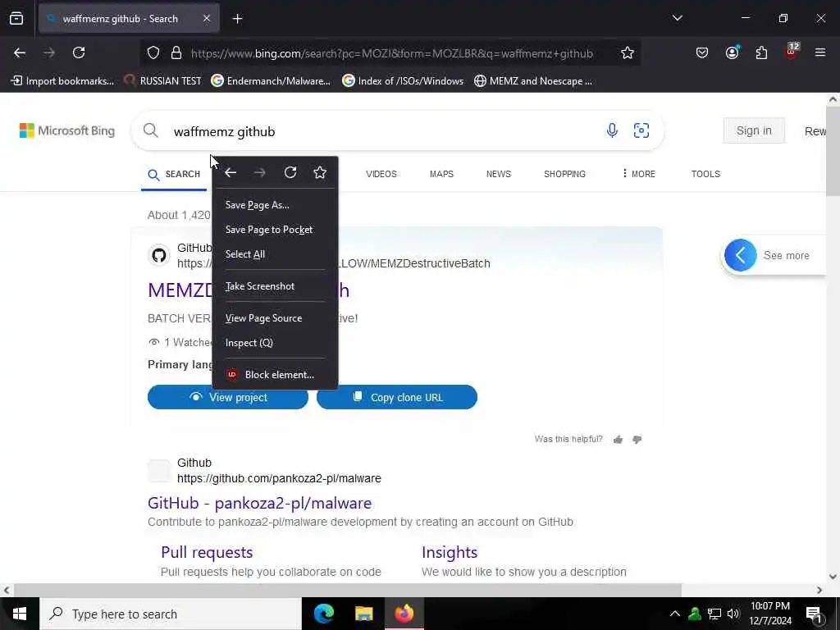The width and height of the screenshot is (840, 630).
Task: Open the Insights sublink
Action: click(x=450, y=552)
